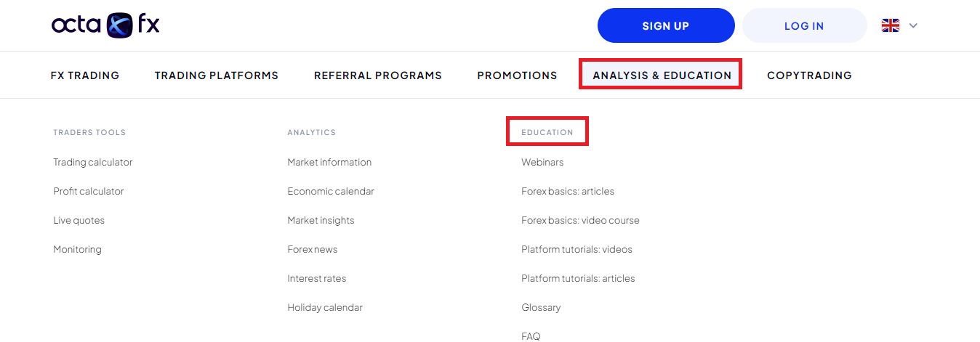Click the SIGN UP button
This screenshot has width=980, height=342.
[x=665, y=25]
